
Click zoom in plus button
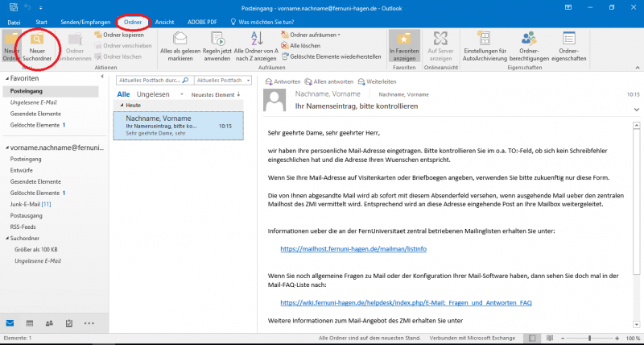point(617,338)
